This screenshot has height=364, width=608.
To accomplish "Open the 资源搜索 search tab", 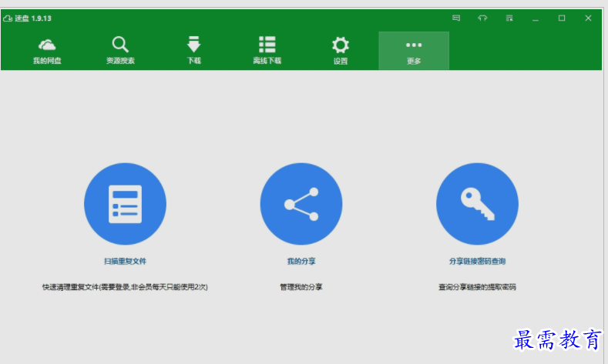I will coord(120,51).
